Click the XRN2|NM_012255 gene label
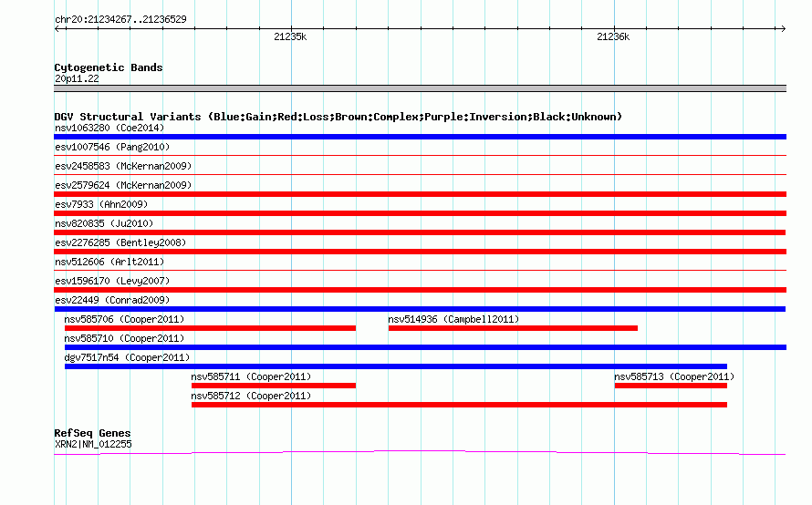 [x=93, y=445]
